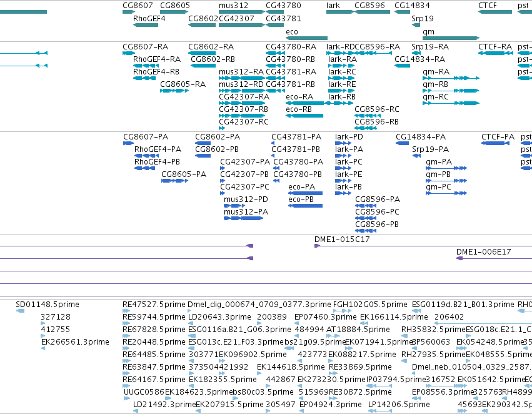Select EST EK144618.5prime
Screen dimensions: 532x414
(x=260, y=373)
